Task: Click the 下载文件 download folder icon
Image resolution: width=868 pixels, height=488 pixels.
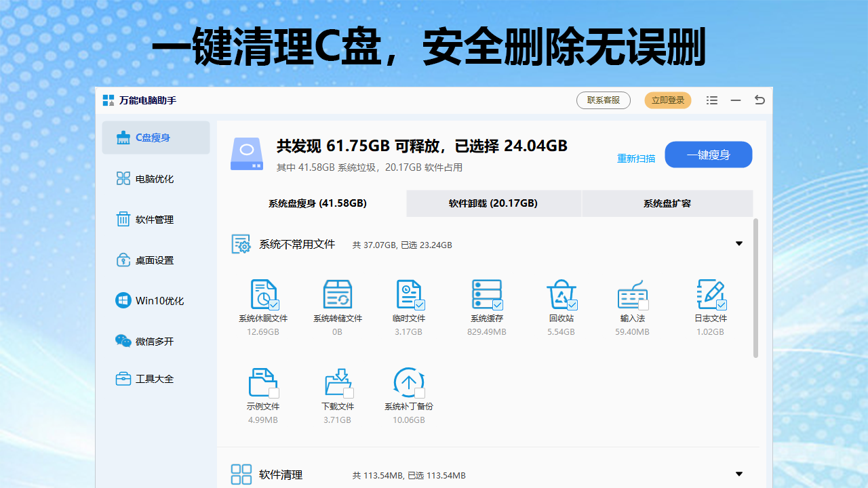Action: pyautogui.click(x=337, y=382)
